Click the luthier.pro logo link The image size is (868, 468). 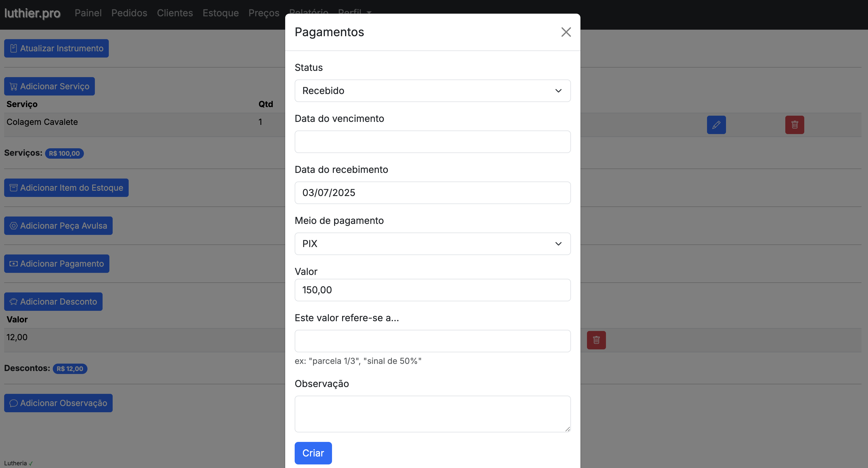coord(32,13)
